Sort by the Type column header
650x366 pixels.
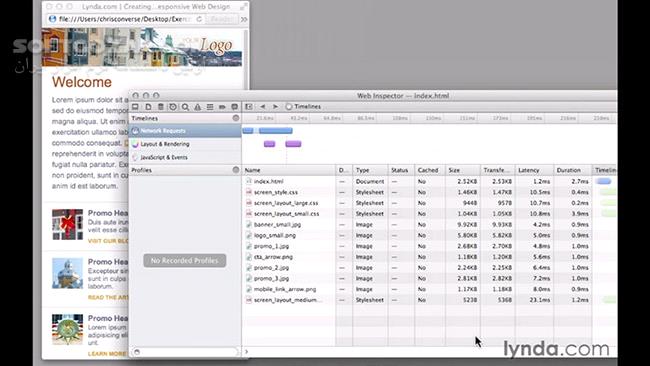(x=370, y=170)
